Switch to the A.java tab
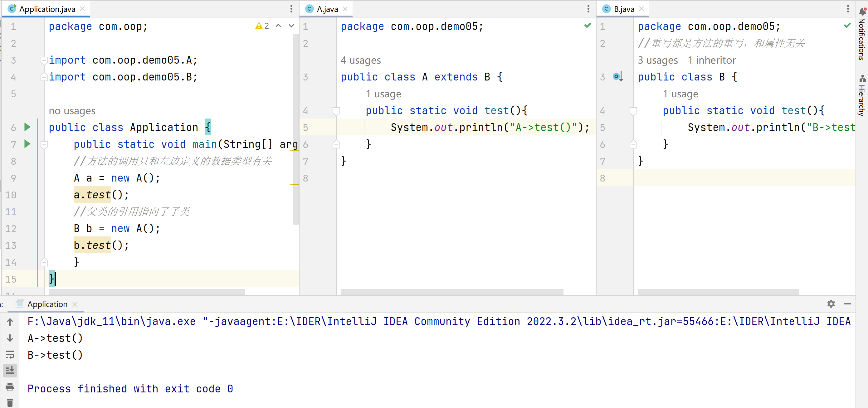 327,9
